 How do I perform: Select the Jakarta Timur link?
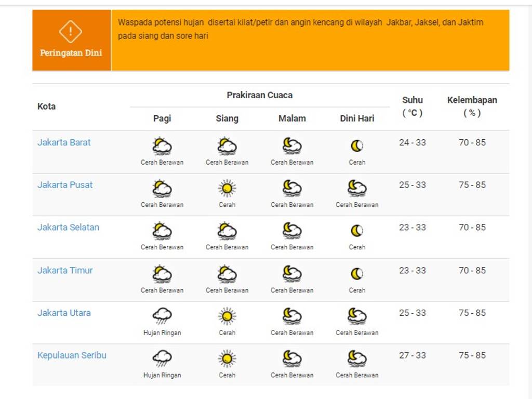65,270
